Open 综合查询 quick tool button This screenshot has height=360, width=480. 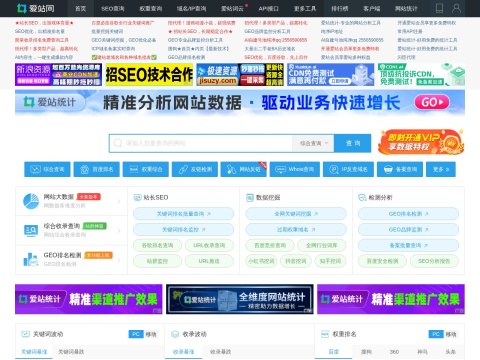47,169
